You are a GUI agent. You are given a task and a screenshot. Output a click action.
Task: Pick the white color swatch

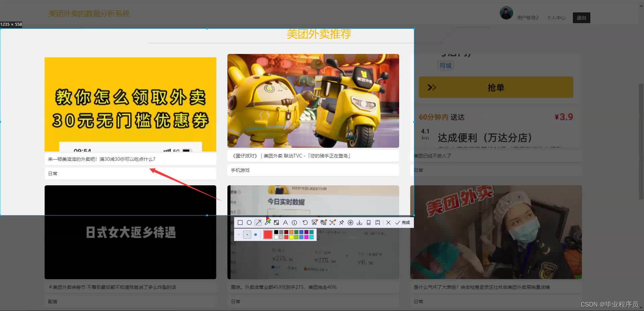pyautogui.click(x=276, y=237)
